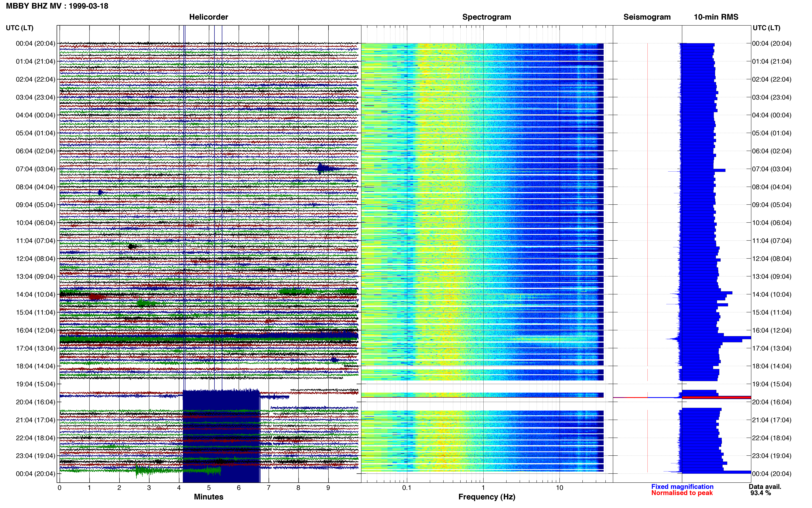Image resolution: width=812 pixels, height=508 pixels.
Task: Click the 1 Hz frequency tick label
Action: pos(483,487)
